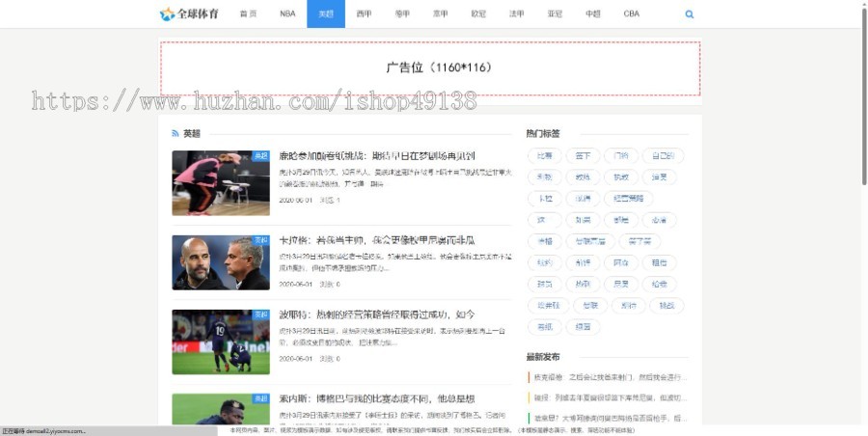Image resolution: width=868 pixels, height=436 pixels.
Task: Open Guardiola and Mourinho thumbnail
Action: 221,262
